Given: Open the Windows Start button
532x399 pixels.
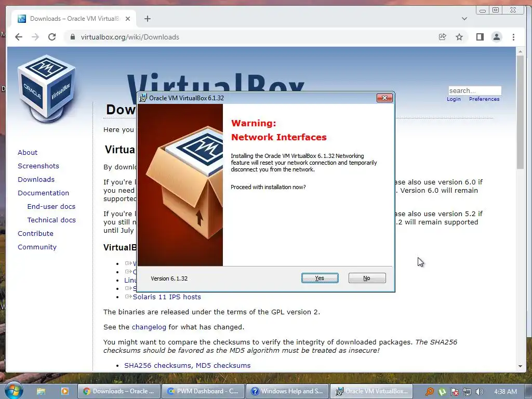Looking at the screenshot, I should (14, 391).
